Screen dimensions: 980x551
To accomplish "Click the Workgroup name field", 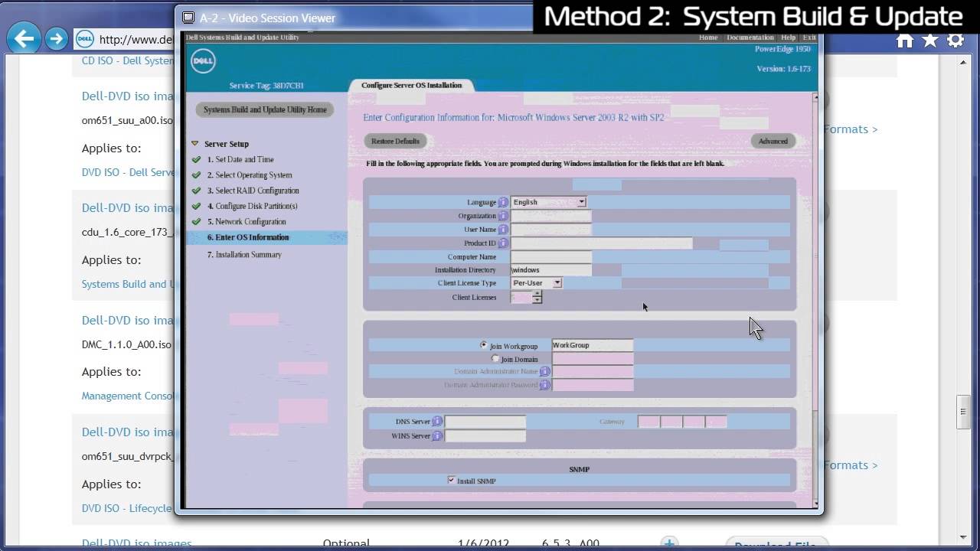I will click(x=593, y=345).
